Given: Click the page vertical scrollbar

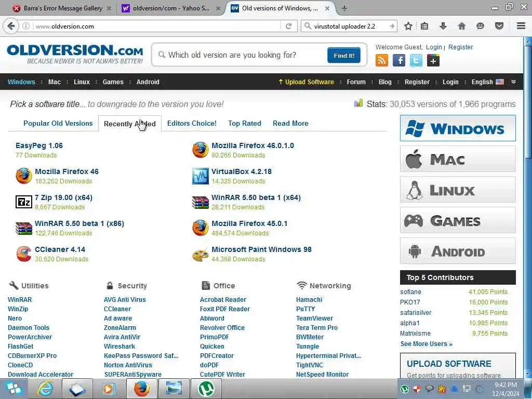Looking at the screenshot, I should coord(528,207).
